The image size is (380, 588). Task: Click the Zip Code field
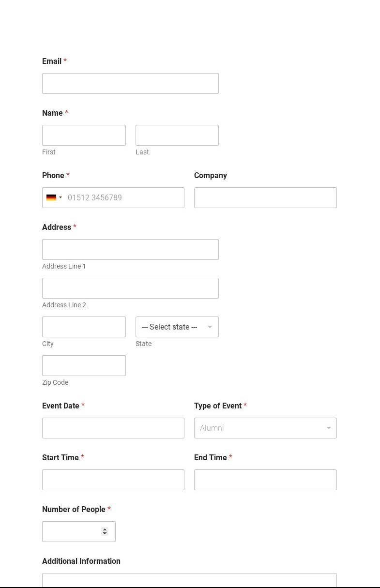click(84, 366)
